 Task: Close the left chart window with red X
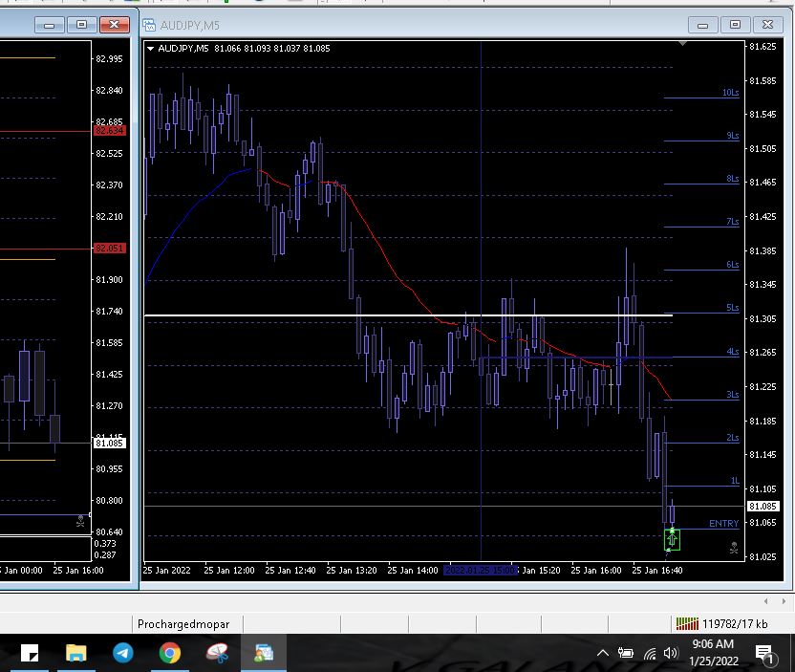coord(114,24)
